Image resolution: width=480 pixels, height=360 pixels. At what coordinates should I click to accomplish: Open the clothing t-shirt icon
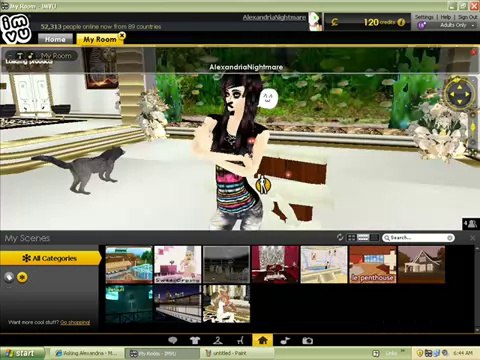(x=195, y=340)
